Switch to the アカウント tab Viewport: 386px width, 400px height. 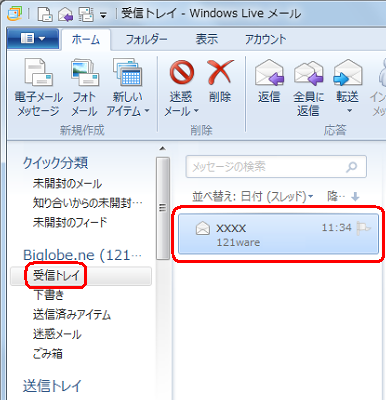click(265, 39)
